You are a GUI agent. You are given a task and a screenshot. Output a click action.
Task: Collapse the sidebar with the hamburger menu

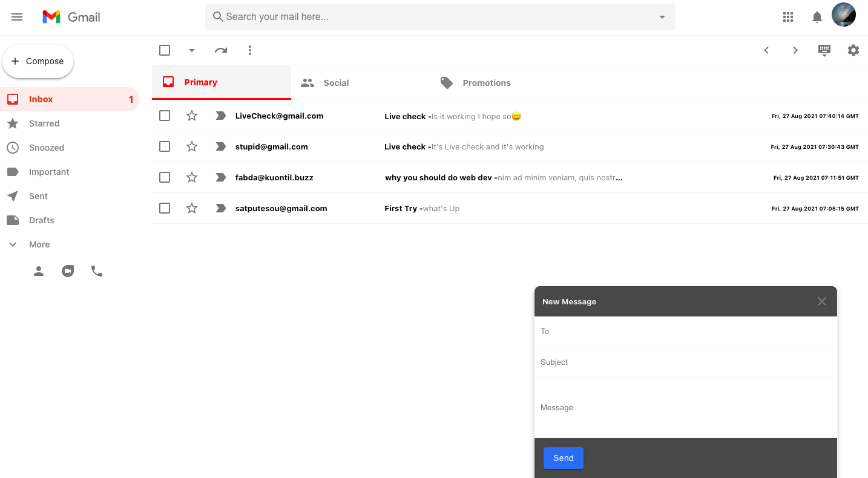pyautogui.click(x=17, y=16)
